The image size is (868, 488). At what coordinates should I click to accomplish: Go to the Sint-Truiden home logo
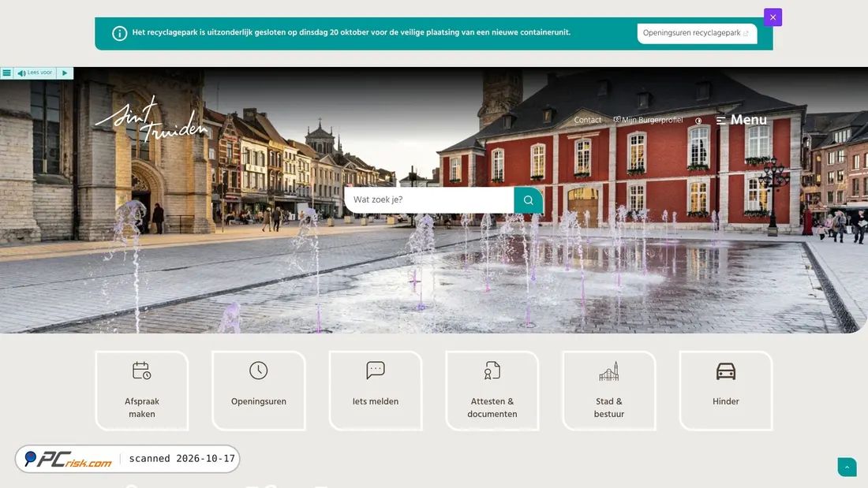click(x=152, y=120)
